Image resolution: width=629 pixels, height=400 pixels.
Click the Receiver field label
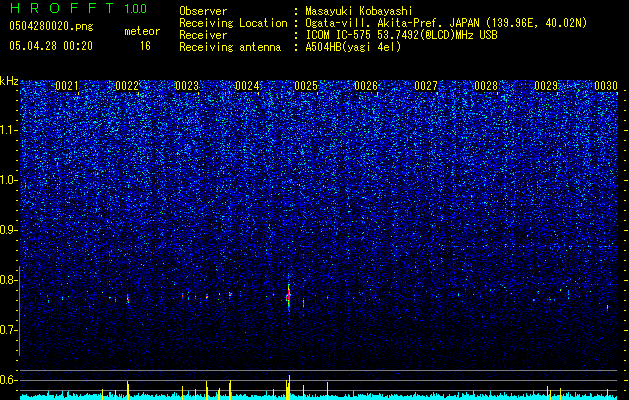click(x=203, y=35)
